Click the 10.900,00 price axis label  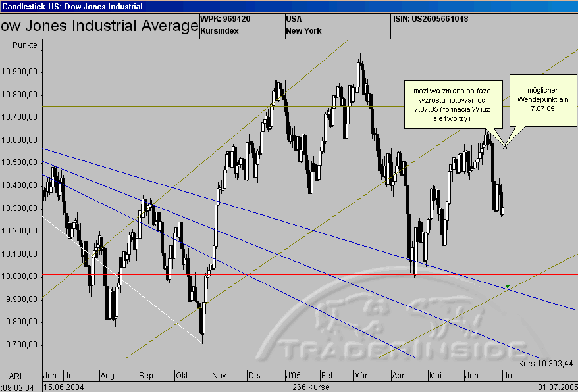click(x=19, y=72)
